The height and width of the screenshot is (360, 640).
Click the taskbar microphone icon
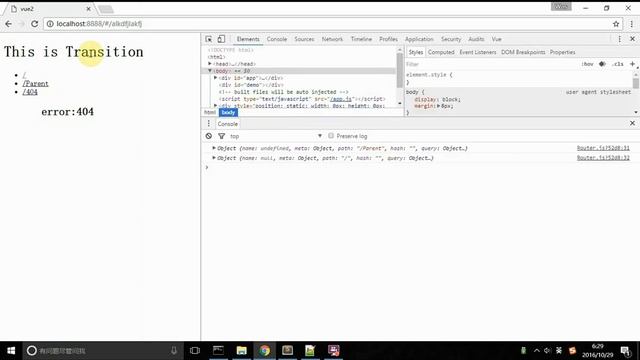tap(174, 351)
